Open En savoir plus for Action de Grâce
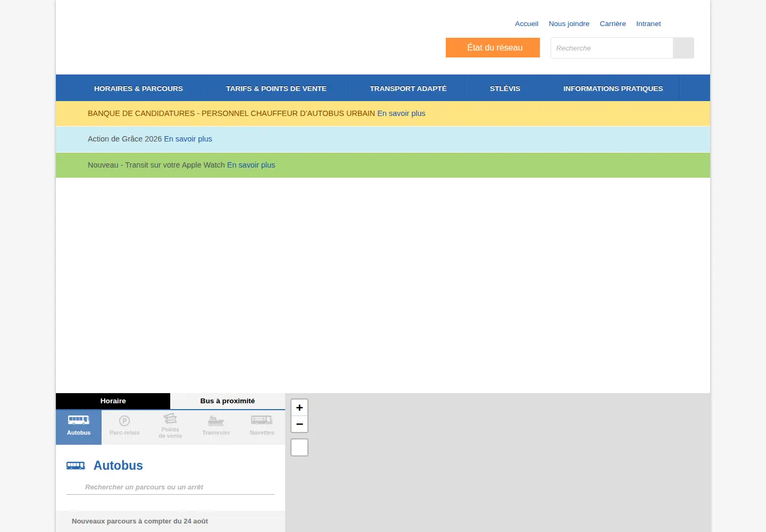 (188, 139)
